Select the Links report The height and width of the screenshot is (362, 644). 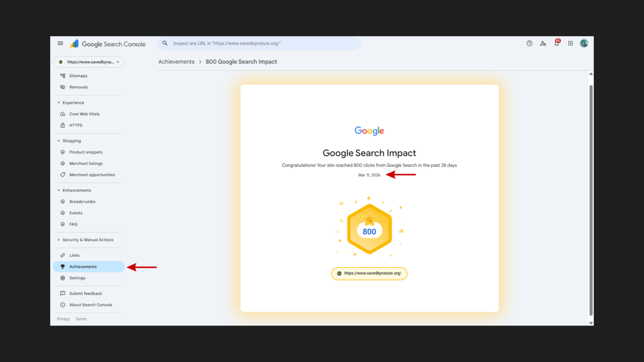(74, 255)
